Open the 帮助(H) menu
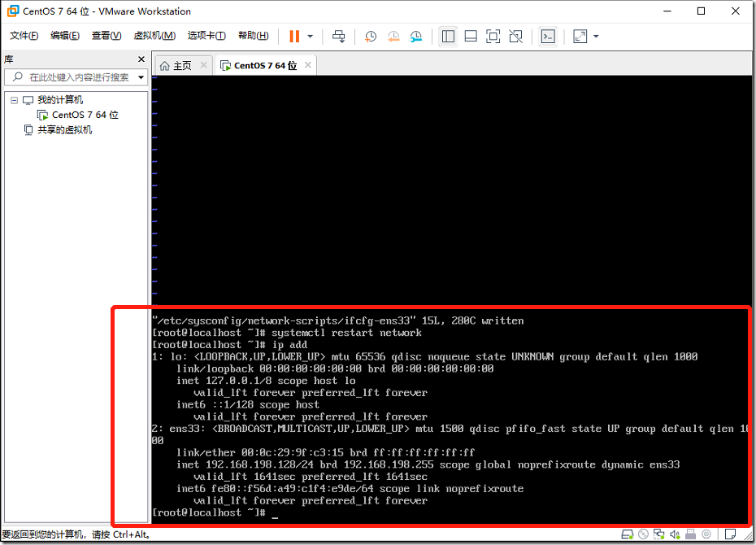Screen dimensions: 756x545 (x=253, y=36)
